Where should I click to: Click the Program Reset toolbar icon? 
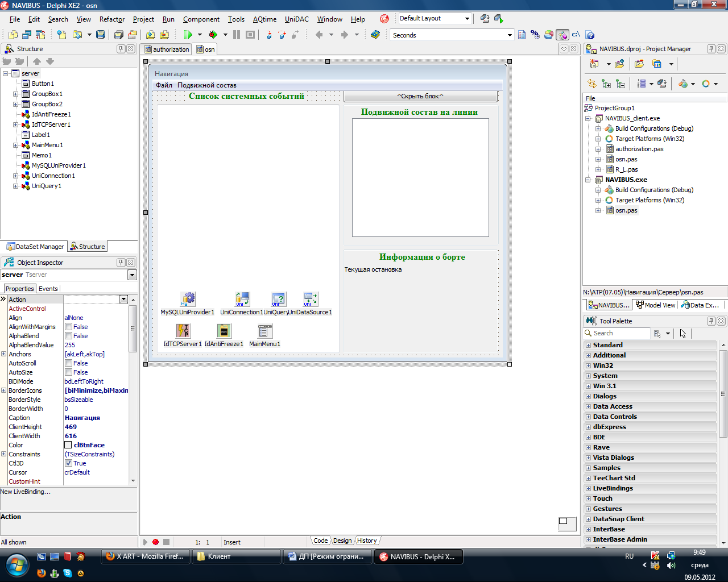tap(250, 35)
